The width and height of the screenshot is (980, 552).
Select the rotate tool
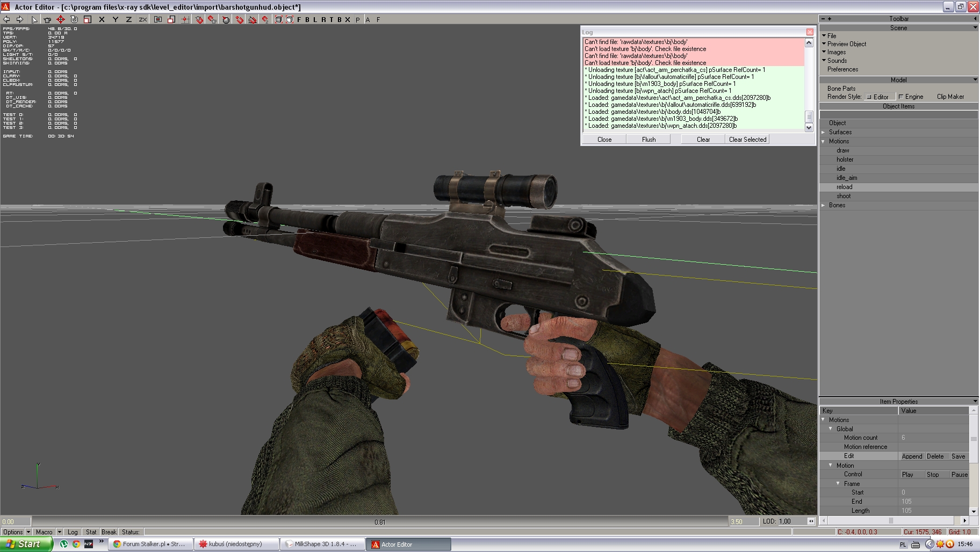point(74,19)
